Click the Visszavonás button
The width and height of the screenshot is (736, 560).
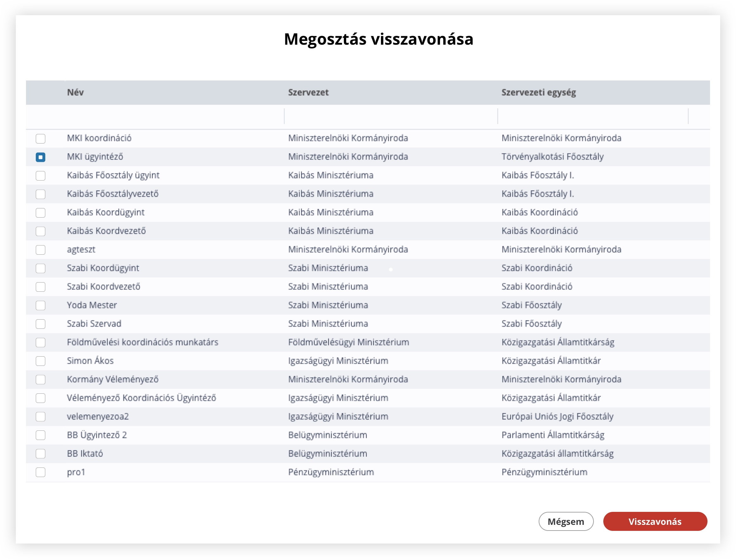654,521
